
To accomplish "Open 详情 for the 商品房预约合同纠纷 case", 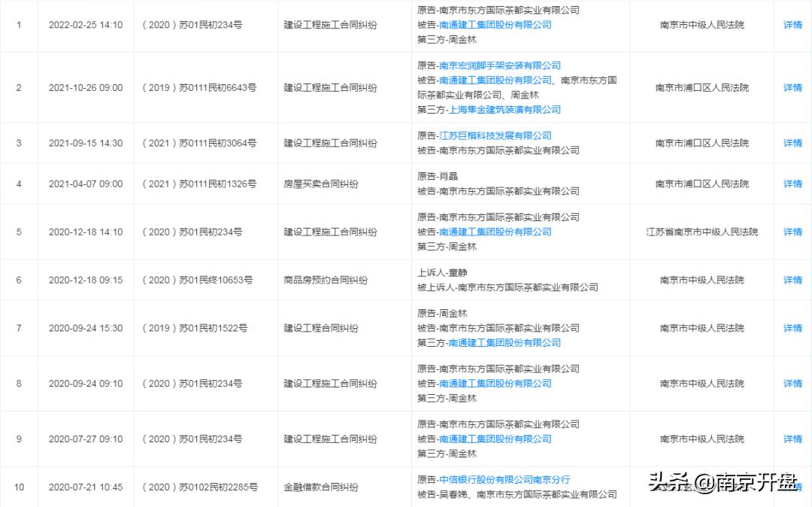I will (792, 279).
